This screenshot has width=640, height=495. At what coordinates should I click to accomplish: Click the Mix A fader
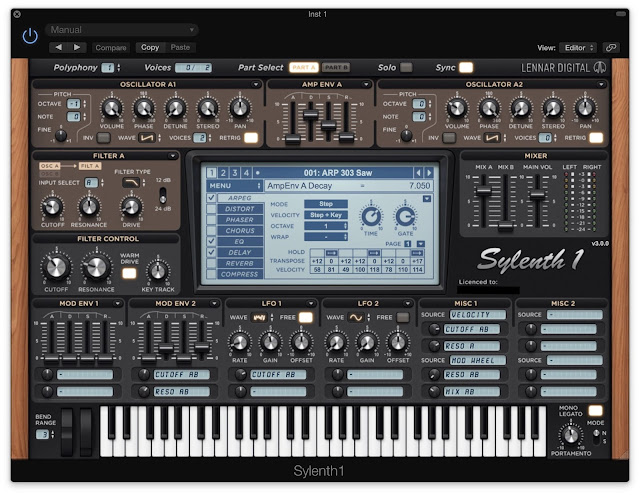coord(484,191)
